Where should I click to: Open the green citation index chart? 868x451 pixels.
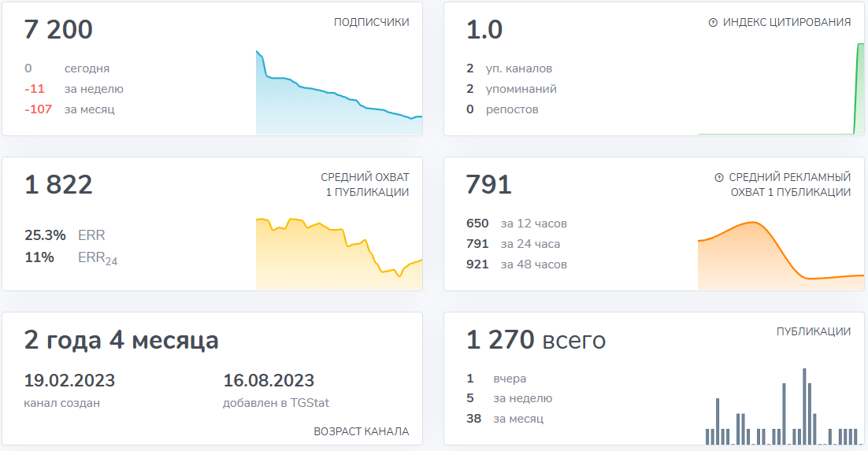pyautogui.click(x=781, y=88)
